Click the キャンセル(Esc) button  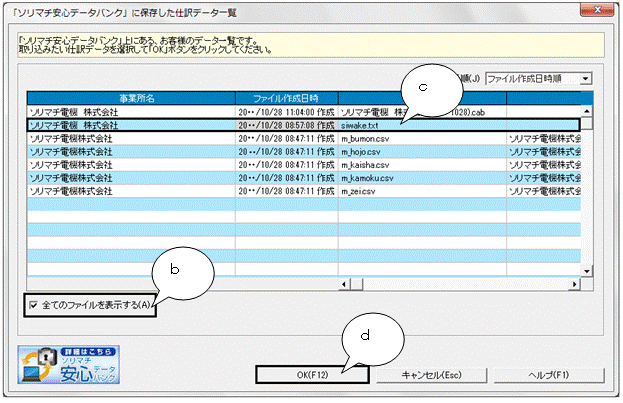click(x=431, y=375)
